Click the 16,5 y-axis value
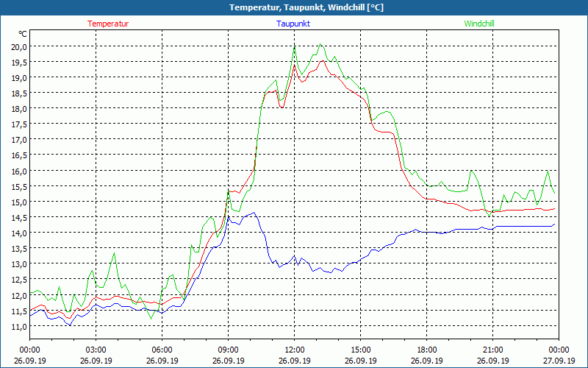Screen dimensions: 588x368 point(18,155)
